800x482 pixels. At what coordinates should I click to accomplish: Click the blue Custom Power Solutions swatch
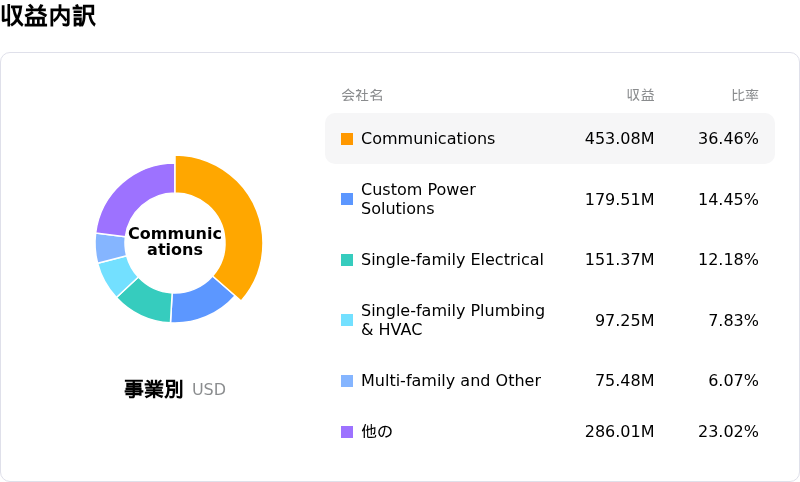point(347,199)
